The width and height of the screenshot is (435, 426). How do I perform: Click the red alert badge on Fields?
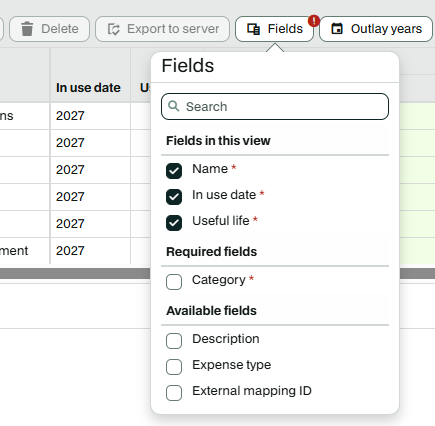tap(314, 21)
